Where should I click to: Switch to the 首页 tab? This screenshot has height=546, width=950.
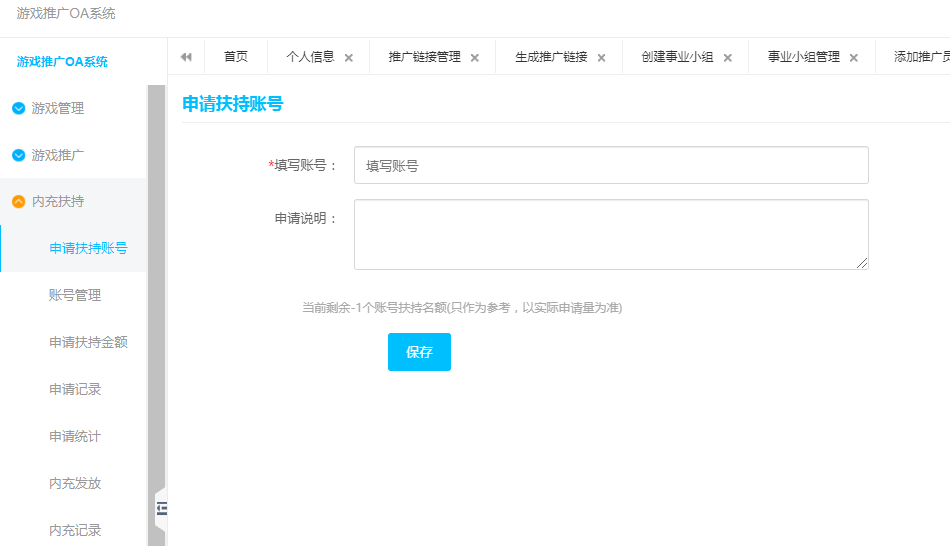[236, 57]
